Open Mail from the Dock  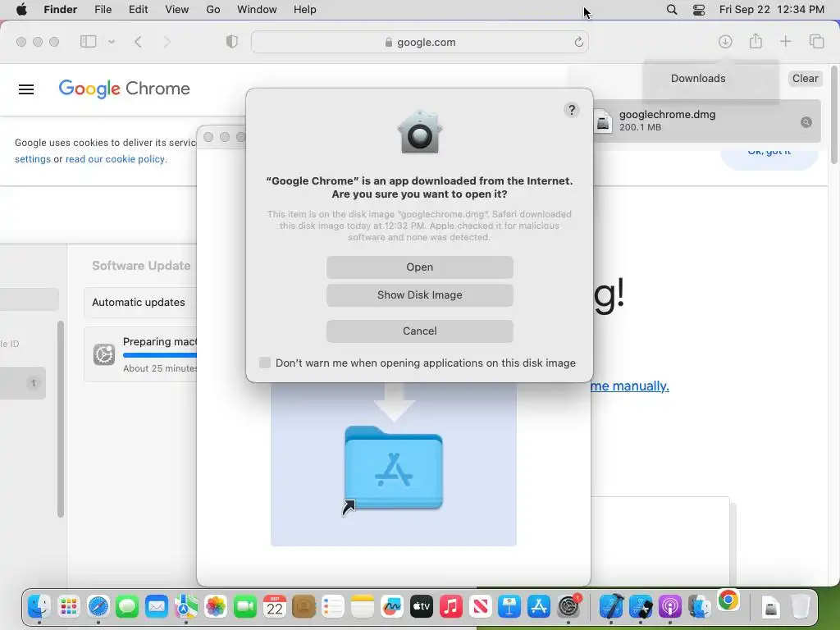pos(157,606)
